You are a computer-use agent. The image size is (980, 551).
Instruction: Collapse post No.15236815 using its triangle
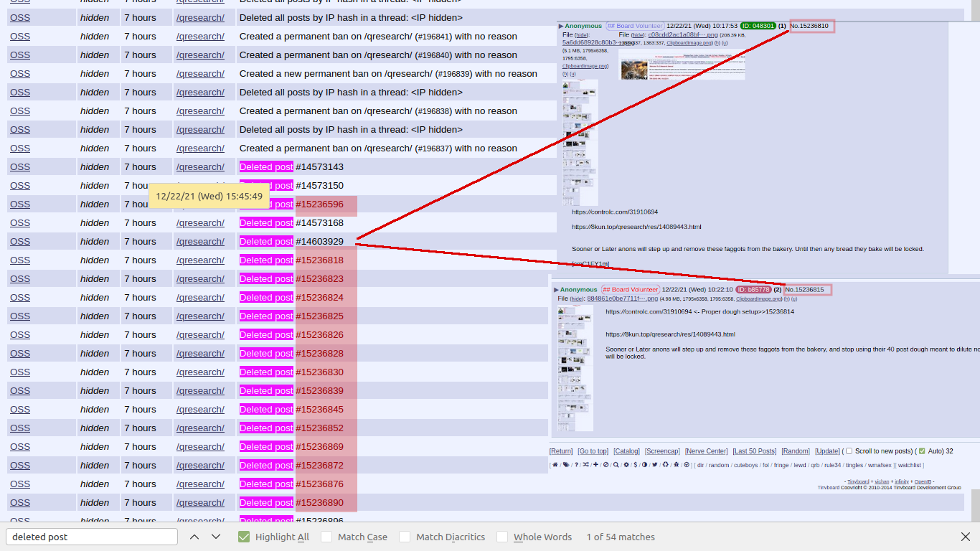(x=556, y=290)
